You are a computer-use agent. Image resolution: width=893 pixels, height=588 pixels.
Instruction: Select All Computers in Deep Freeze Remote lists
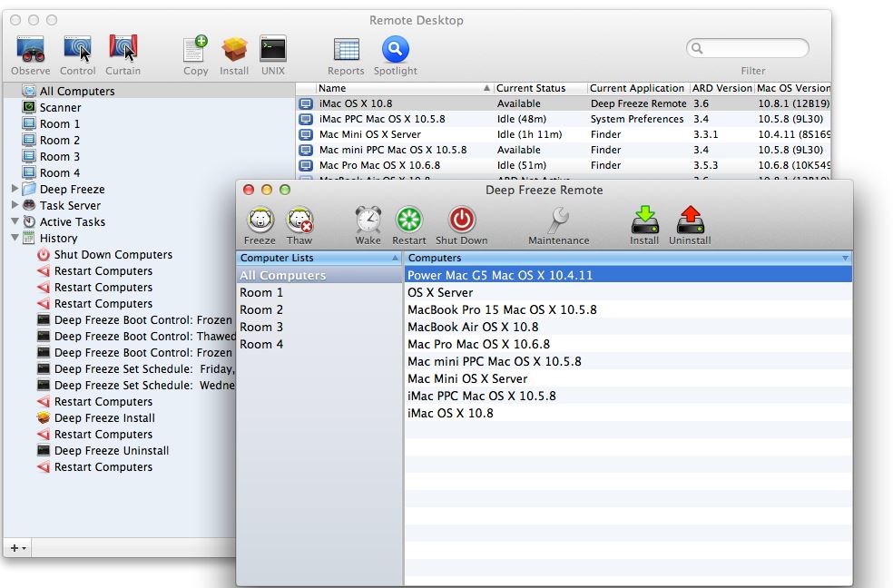(x=319, y=275)
